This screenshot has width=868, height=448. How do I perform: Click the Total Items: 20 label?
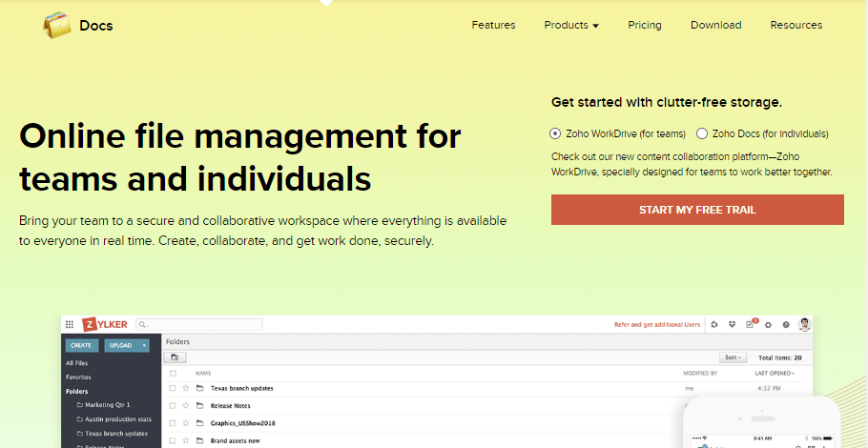pyautogui.click(x=779, y=357)
